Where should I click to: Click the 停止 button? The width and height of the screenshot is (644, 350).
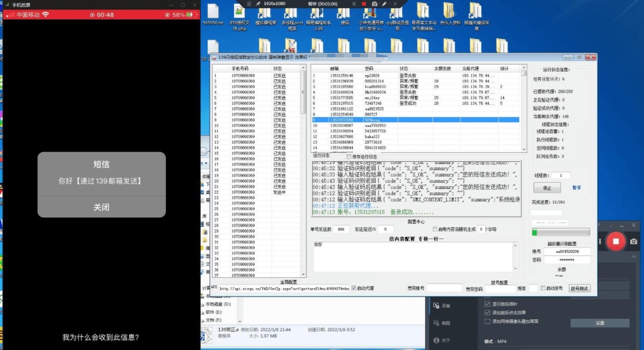pos(547,188)
